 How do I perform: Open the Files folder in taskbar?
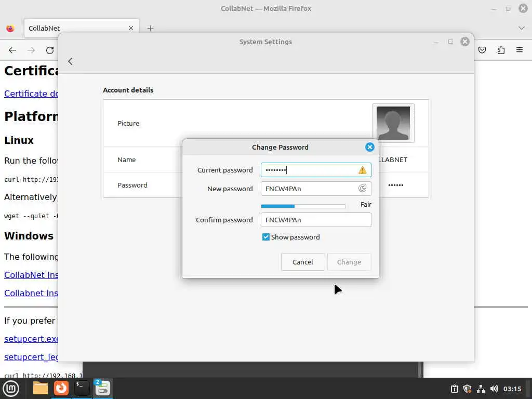point(41,388)
